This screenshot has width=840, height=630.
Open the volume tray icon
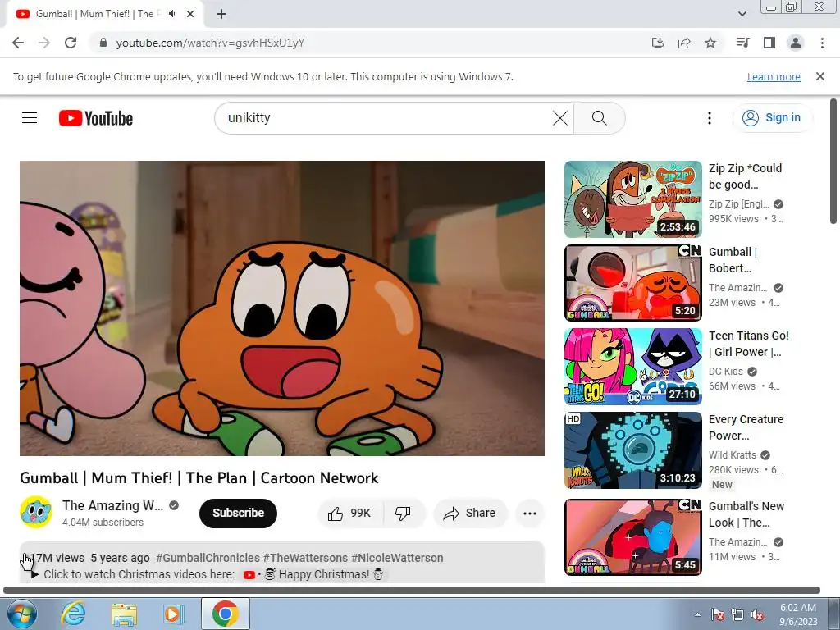757,614
